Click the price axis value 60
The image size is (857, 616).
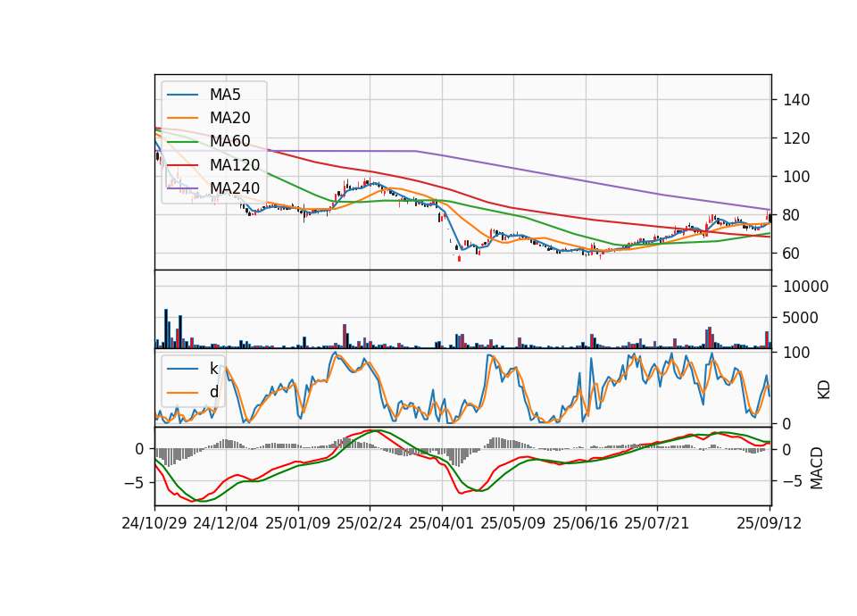[792, 254]
